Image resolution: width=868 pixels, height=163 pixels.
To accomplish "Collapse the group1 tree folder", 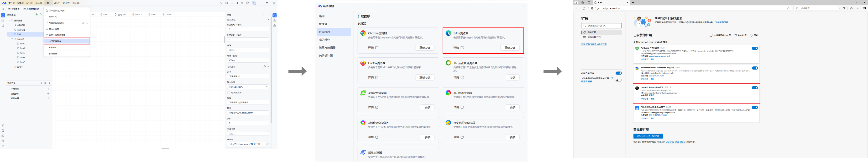I will [12, 39].
